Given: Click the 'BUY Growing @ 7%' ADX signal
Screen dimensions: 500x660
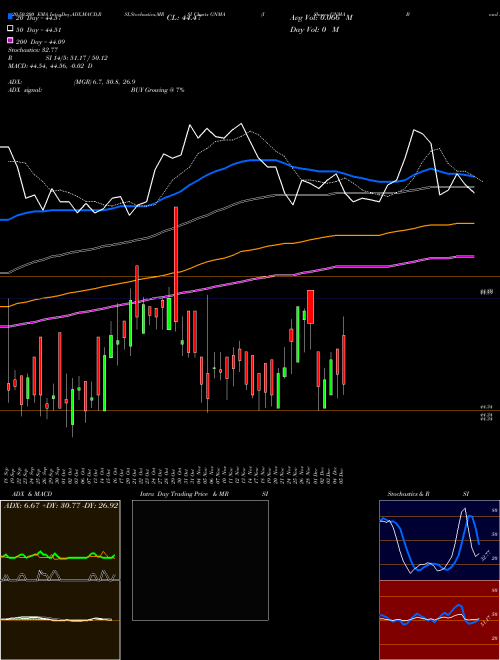Looking at the screenshot, I should pyautogui.click(x=157, y=90).
